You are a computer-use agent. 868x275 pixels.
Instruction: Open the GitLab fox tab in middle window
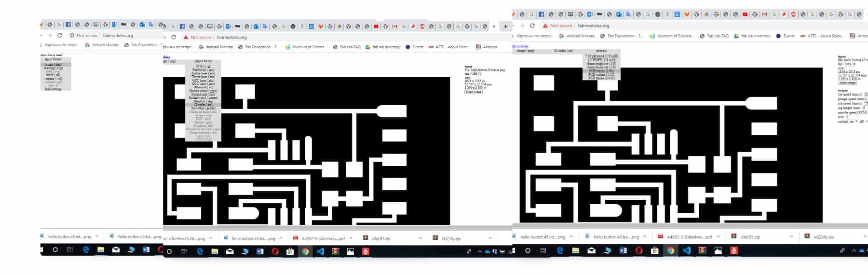pos(321,27)
